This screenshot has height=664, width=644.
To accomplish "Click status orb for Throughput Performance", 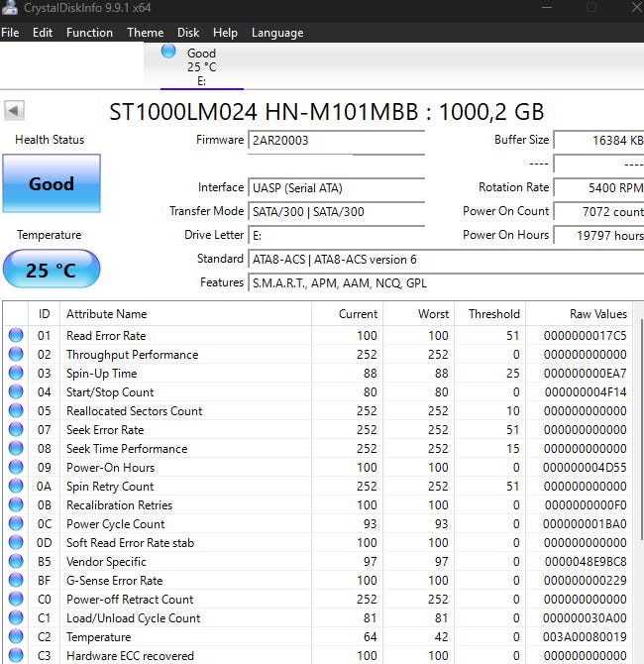I will click(16, 354).
